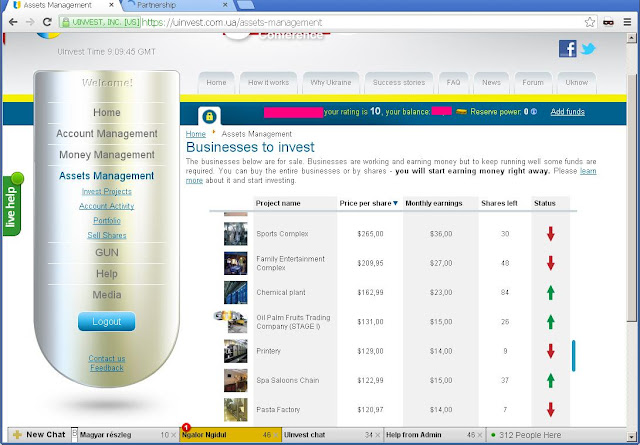The width and height of the screenshot is (640, 445).
Task: Click status arrow for Oil Palm Fruits Trading
Action: [x=551, y=322]
